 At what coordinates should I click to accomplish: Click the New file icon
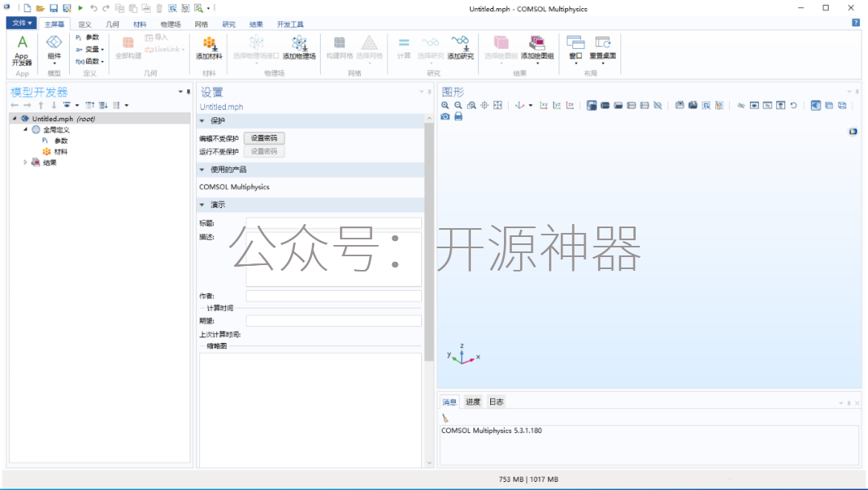27,8
